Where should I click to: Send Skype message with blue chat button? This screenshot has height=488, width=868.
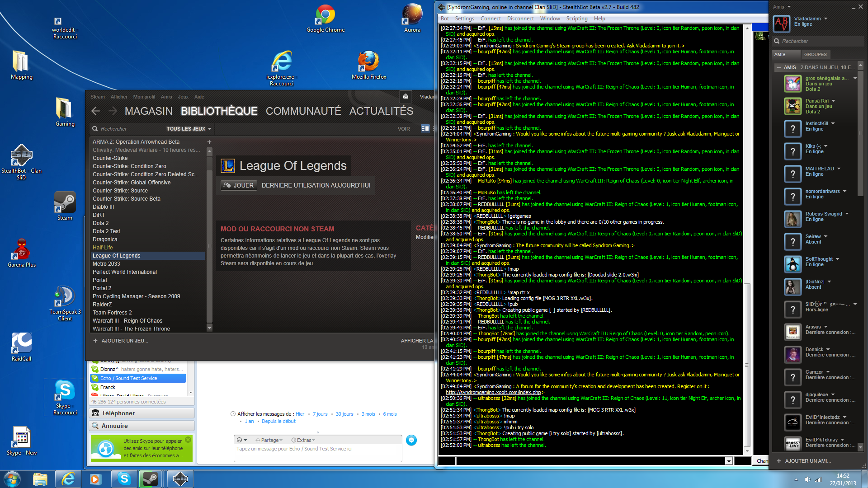coord(411,440)
